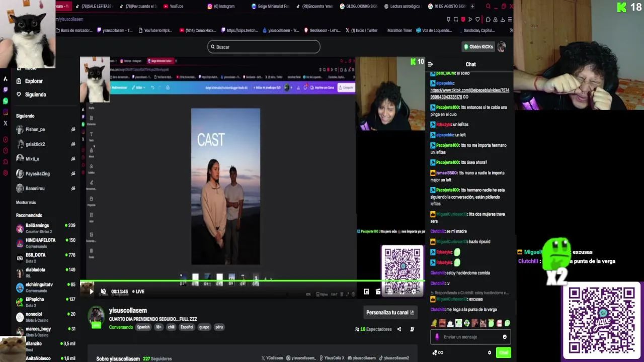Open a new browser tab plus button

(x=472, y=7)
